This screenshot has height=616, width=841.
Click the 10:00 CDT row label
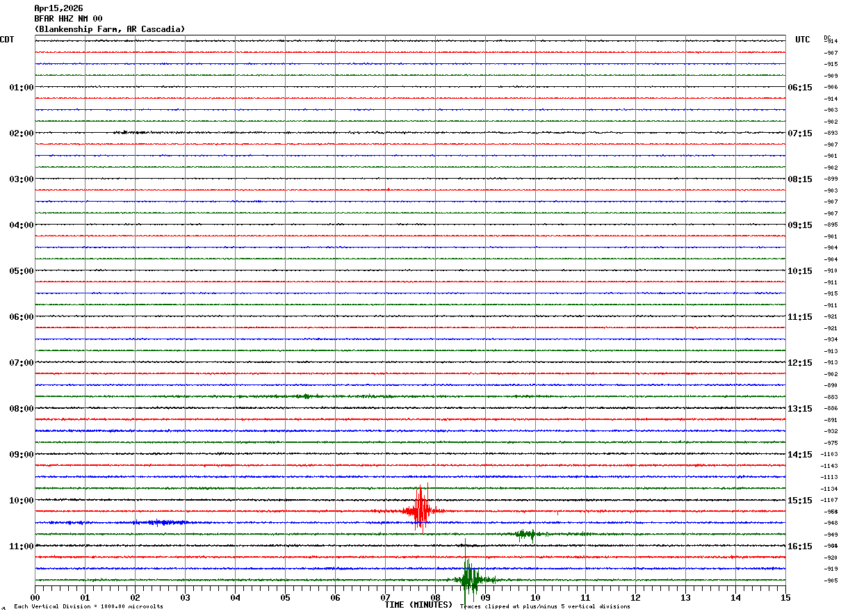coord(21,501)
